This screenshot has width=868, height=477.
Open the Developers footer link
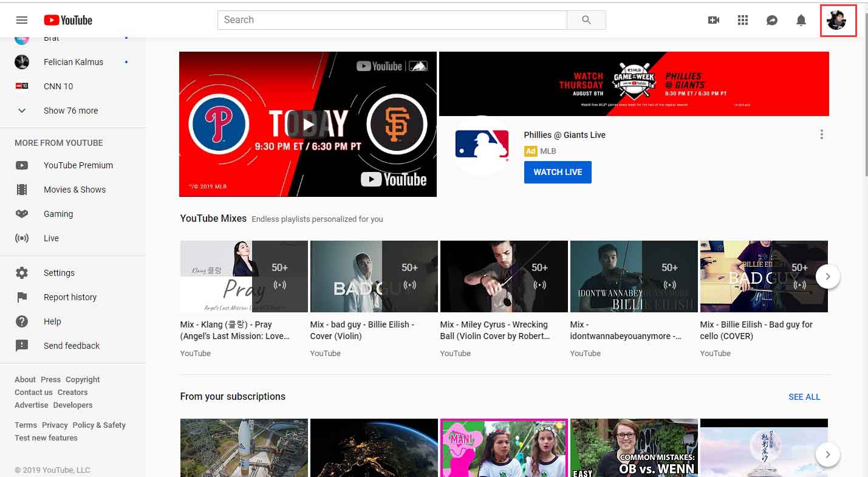point(73,405)
